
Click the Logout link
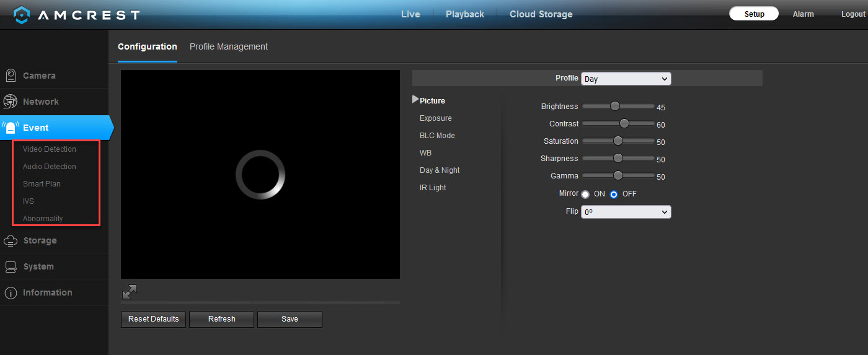[853, 14]
